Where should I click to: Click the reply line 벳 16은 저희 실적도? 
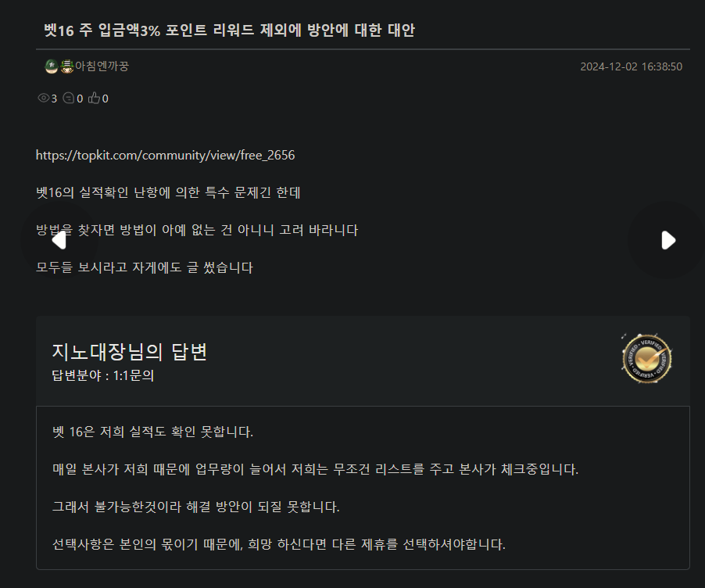pos(153,432)
